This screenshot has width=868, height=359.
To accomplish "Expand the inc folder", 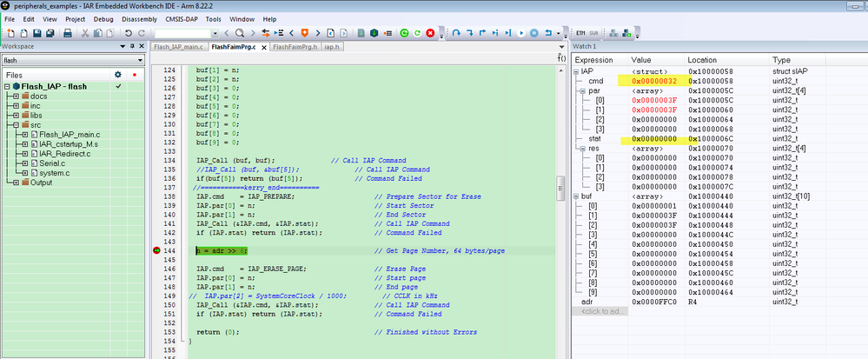I will (16, 106).
